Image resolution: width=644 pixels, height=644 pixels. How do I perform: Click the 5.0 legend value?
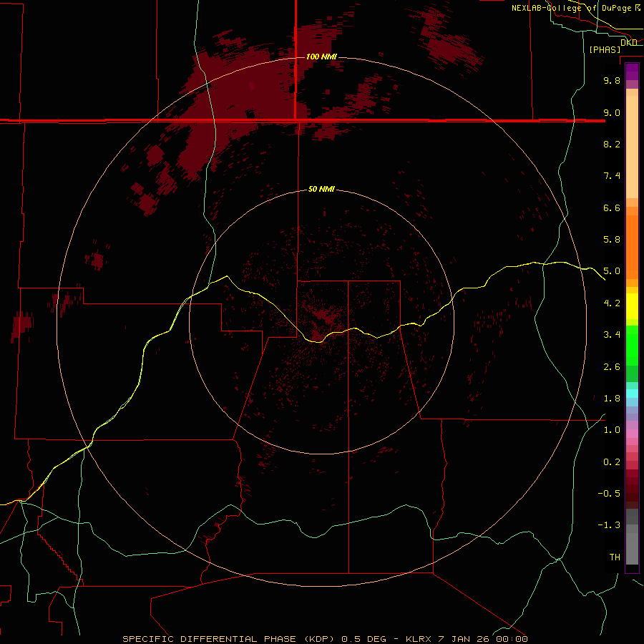[x=612, y=271]
